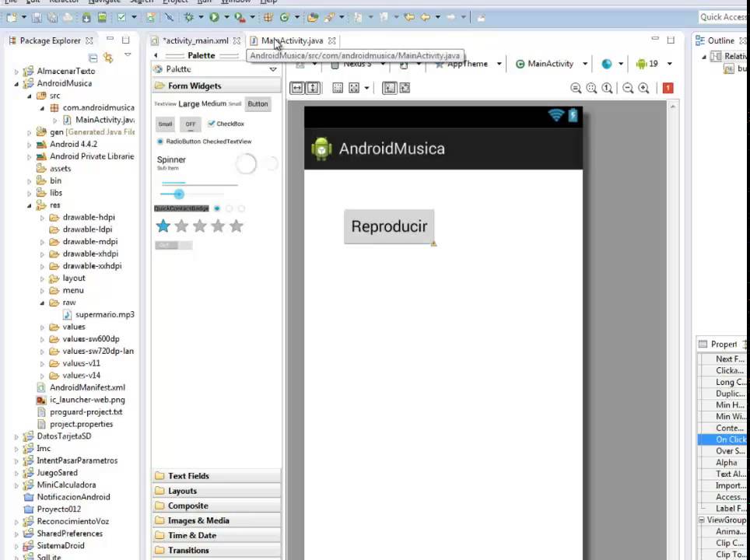The width and height of the screenshot is (750, 560).
Task: Click the warning triangle on Reproducir button
Action: tap(433, 243)
